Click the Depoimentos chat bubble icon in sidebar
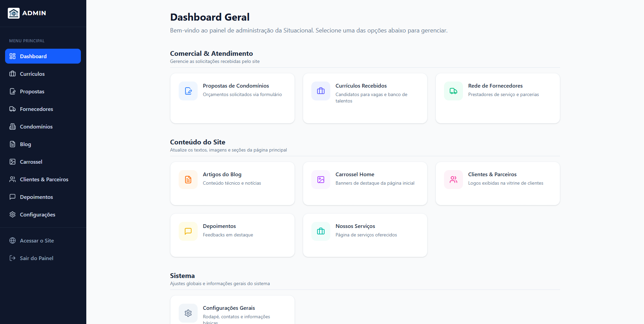Screen dimensions: 644x324 (x=13, y=197)
